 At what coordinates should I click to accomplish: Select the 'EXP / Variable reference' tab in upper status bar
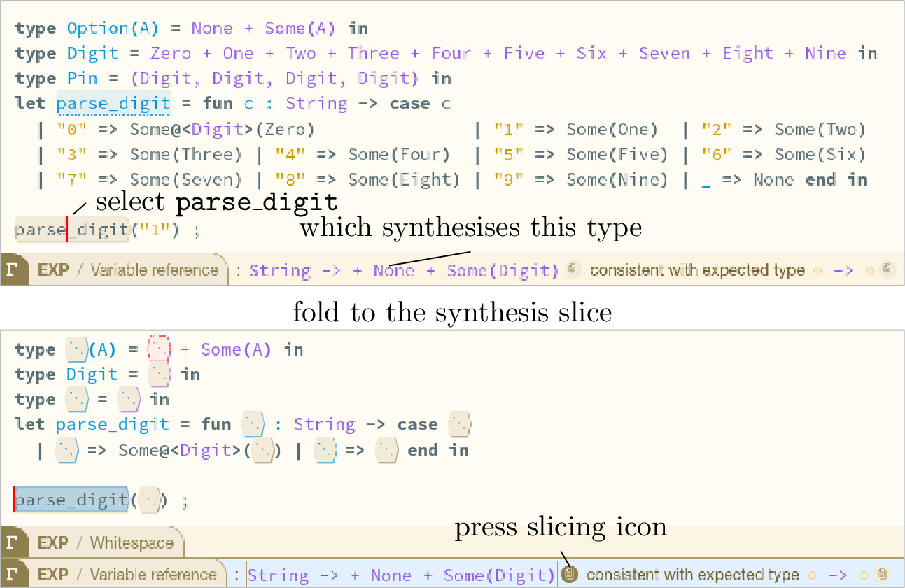(x=128, y=270)
